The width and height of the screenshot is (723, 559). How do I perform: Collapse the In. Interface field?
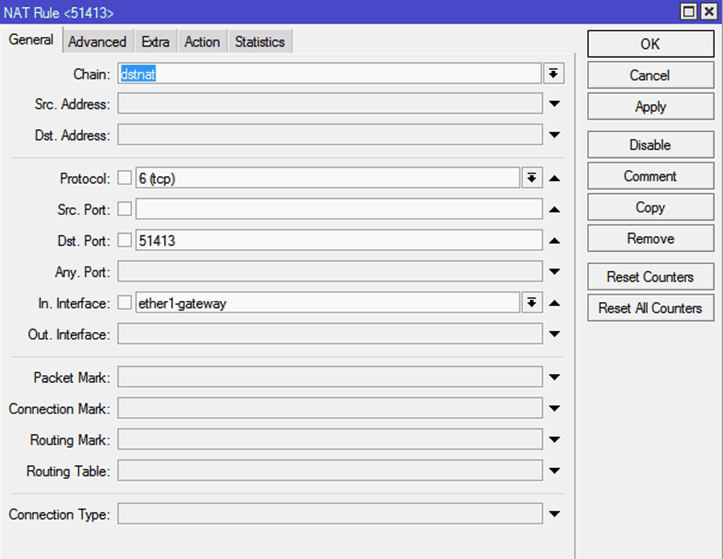(x=554, y=303)
